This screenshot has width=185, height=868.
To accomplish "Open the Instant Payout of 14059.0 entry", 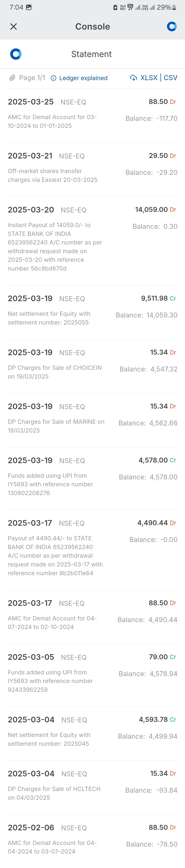I will pyautogui.click(x=92, y=241).
